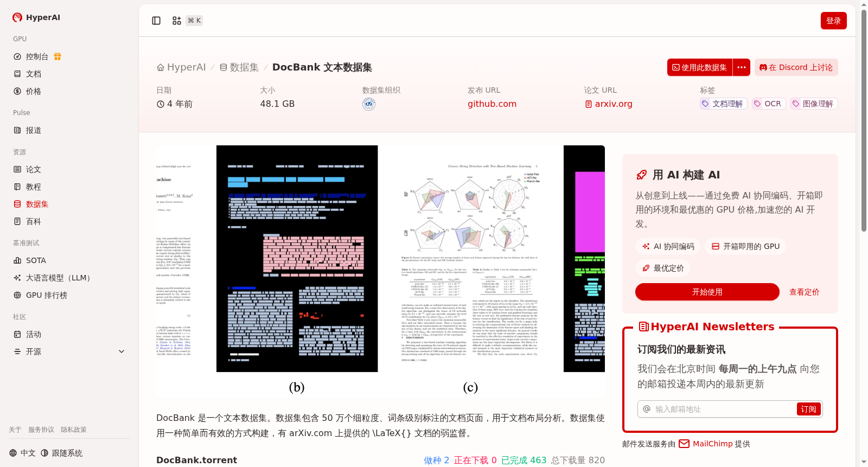This screenshot has width=868, height=467.
Task: Click the 48.1 GB size value
Action: [x=277, y=104]
